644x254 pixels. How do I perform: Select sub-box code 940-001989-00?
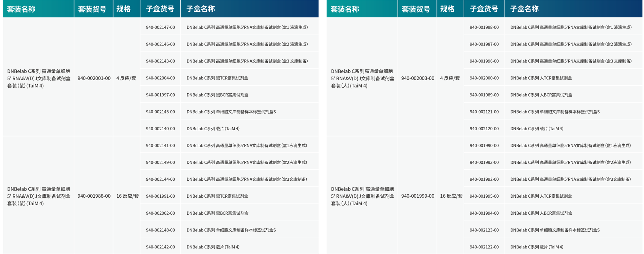click(x=484, y=95)
